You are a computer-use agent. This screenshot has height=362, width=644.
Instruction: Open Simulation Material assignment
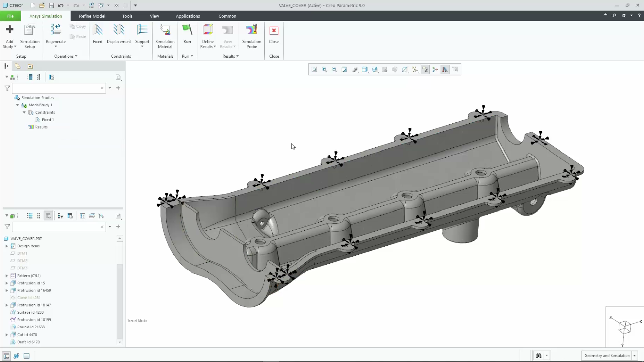(165, 36)
